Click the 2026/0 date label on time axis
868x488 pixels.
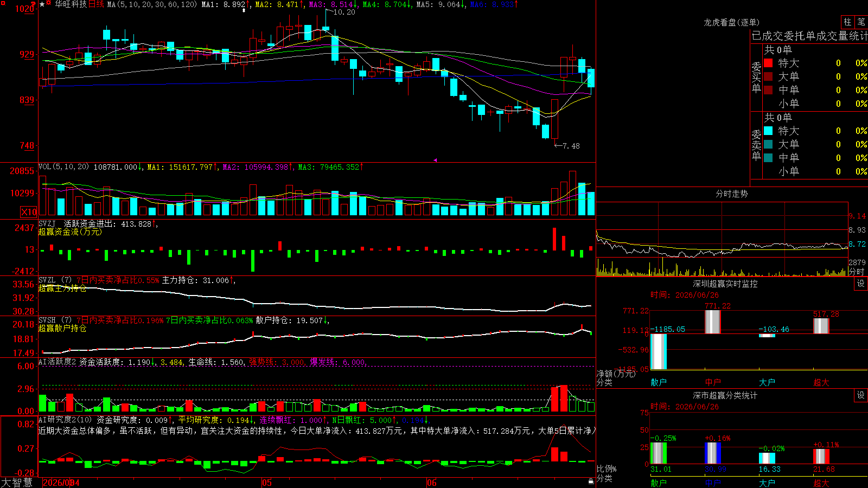(57, 483)
